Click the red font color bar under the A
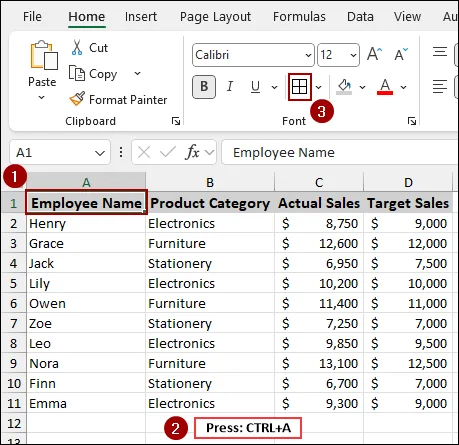 (x=385, y=93)
